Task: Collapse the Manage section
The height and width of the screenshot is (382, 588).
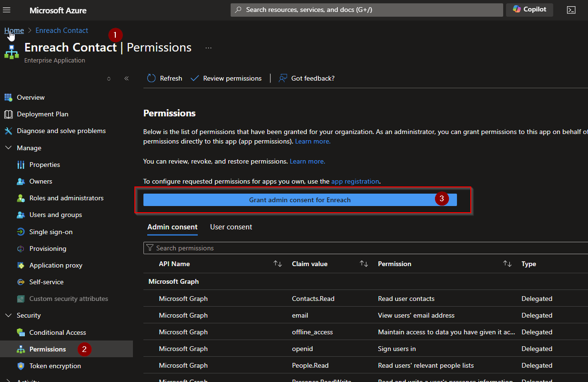Action: coord(8,148)
